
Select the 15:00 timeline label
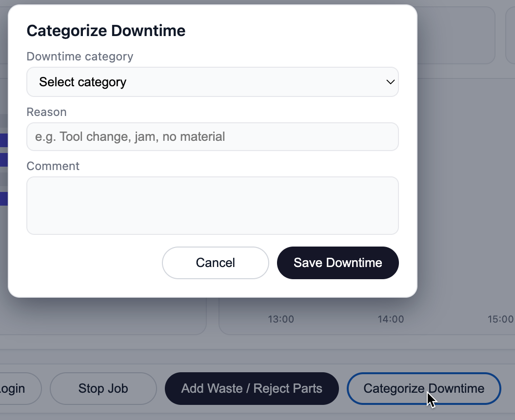500,319
